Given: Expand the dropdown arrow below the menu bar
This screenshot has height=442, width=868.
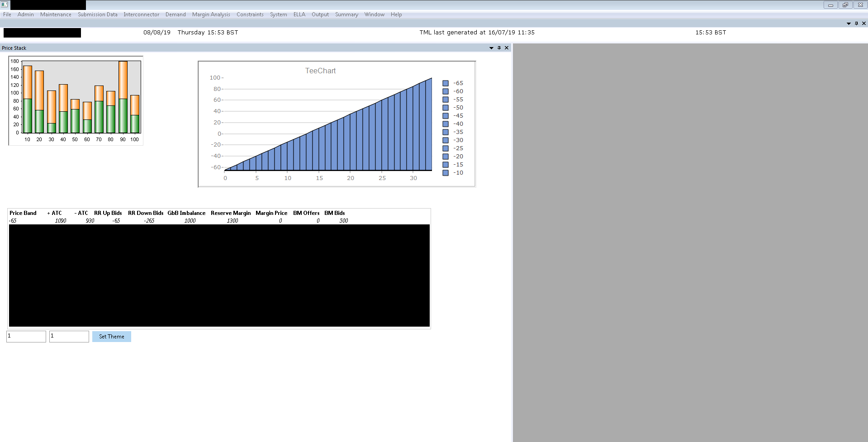Looking at the screenshot, I should [x=849, y=24].
